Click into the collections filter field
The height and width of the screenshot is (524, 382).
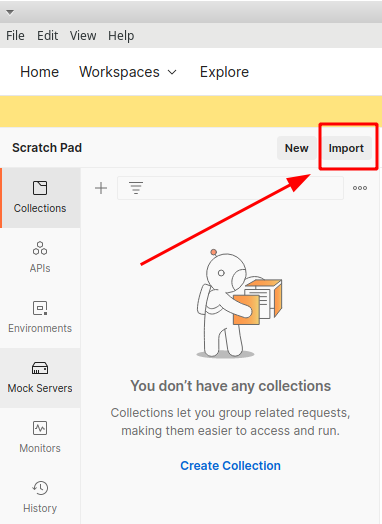(x=230, y=188)
